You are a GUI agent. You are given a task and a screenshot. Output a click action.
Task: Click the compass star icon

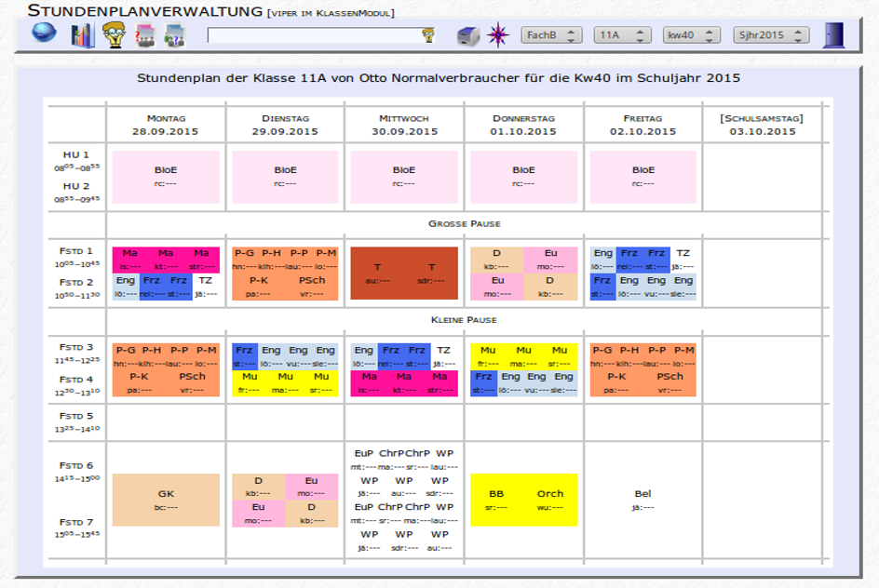point(499,35)
